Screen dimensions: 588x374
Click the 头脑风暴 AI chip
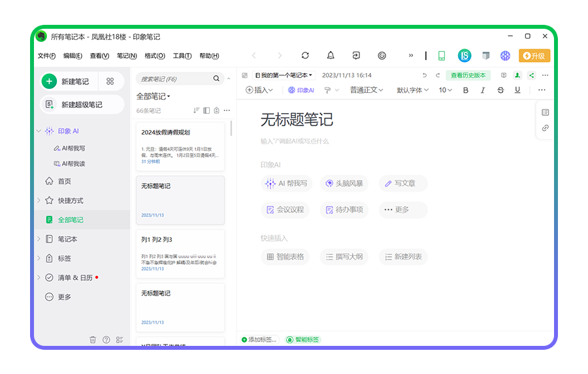pos(344,184)
